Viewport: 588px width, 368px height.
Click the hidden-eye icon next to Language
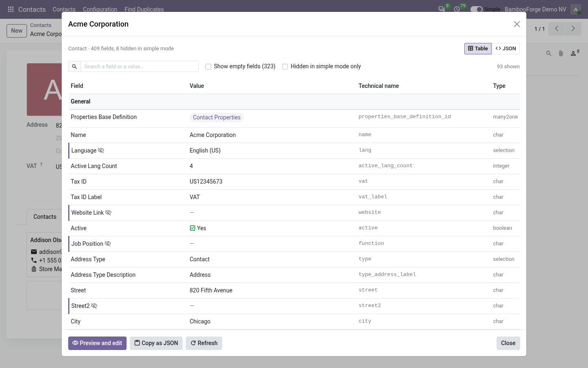(x=101, y=150)
